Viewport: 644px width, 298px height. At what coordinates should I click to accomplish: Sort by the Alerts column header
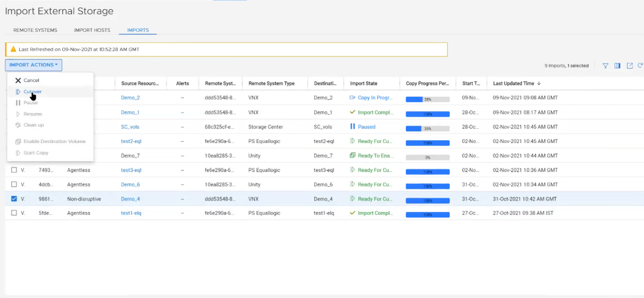click(182, 83)
